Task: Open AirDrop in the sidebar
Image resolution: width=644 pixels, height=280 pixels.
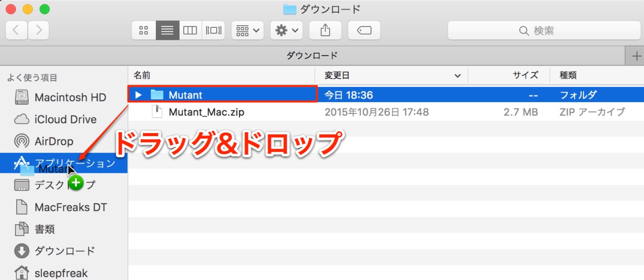Action: point(64,141)
